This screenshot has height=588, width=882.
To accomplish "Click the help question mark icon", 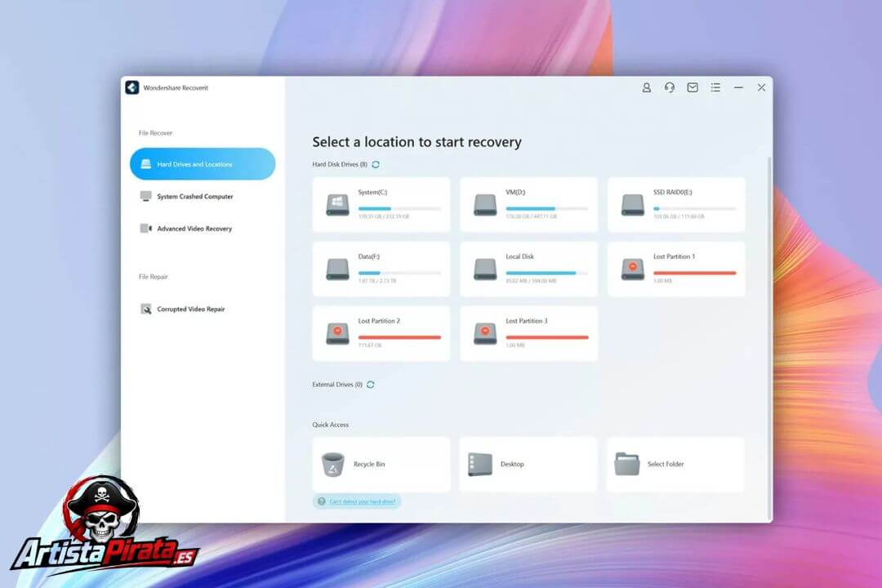I will (x=321, y=501).
